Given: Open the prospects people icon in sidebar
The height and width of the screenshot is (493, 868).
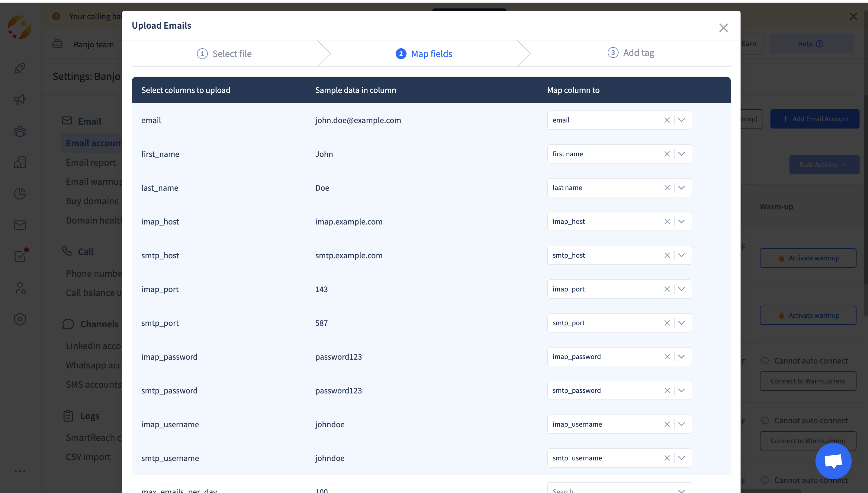Looking at the screenshot, I should [20, 131].
